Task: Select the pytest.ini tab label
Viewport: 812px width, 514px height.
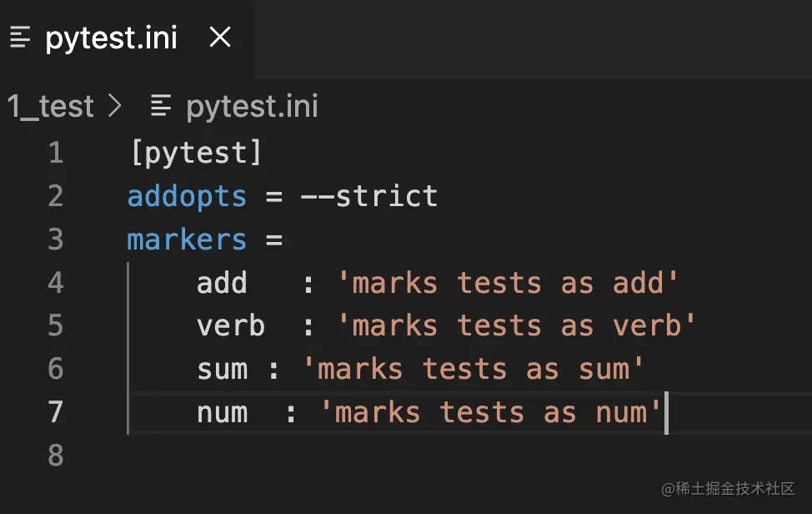Action: (111, 38)
